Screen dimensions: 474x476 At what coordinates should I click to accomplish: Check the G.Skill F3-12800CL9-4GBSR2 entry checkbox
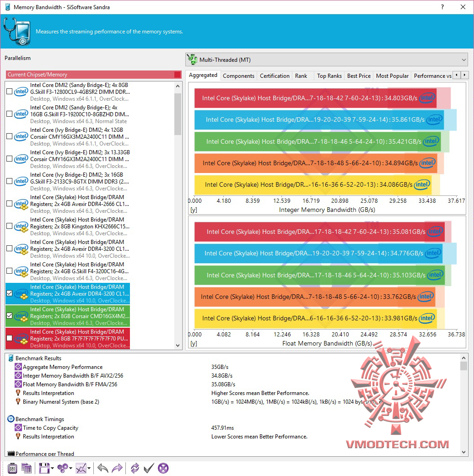10,92
